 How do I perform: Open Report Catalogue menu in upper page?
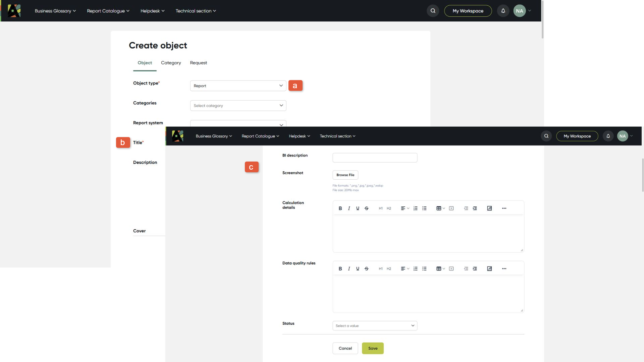coord(108,11)
